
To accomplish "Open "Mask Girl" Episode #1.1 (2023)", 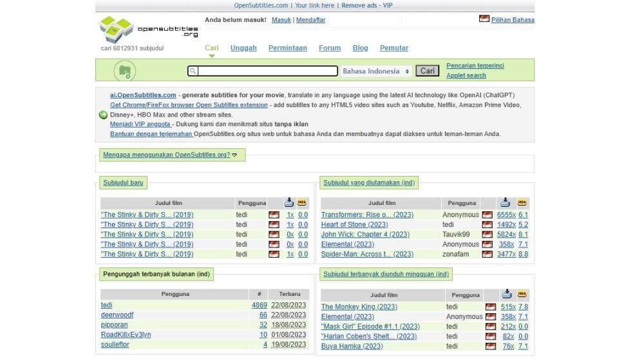I will pos(370,327).
